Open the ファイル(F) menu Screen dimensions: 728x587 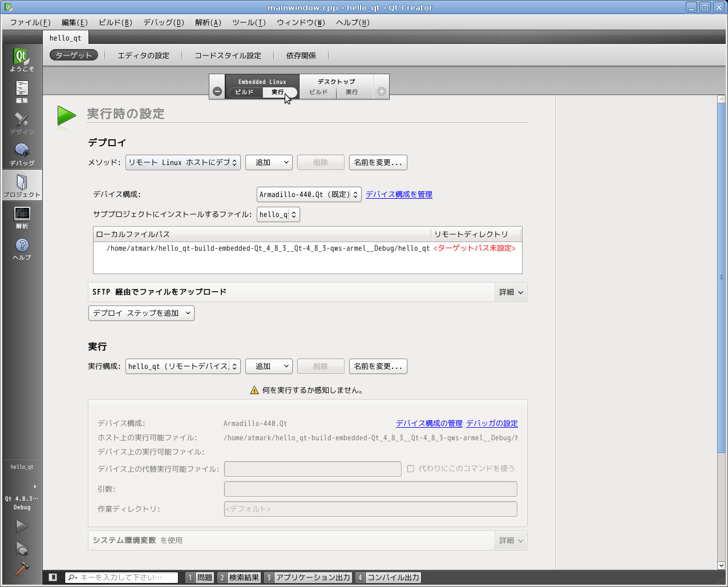tap(30, 22)
